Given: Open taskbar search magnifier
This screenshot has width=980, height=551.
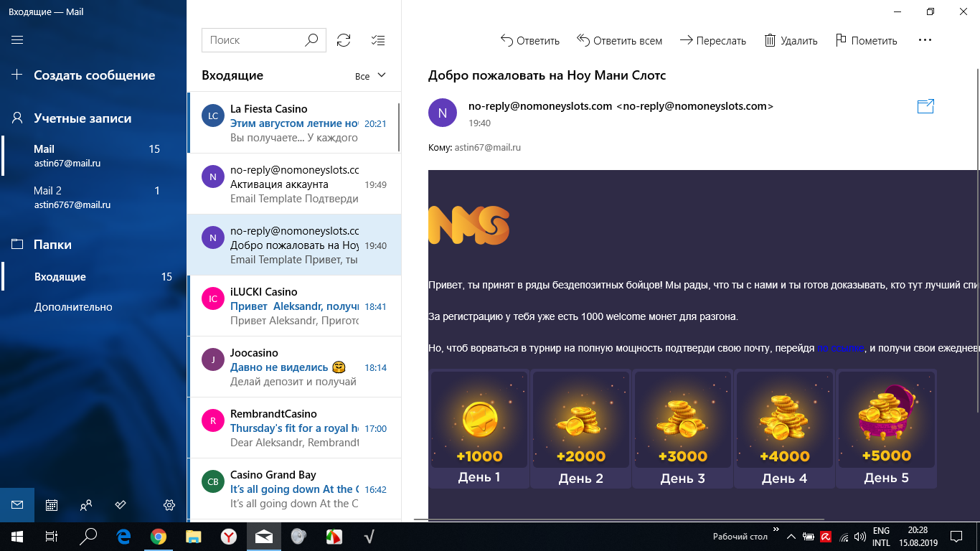Looking at the screenshot, I should [87, 536].
